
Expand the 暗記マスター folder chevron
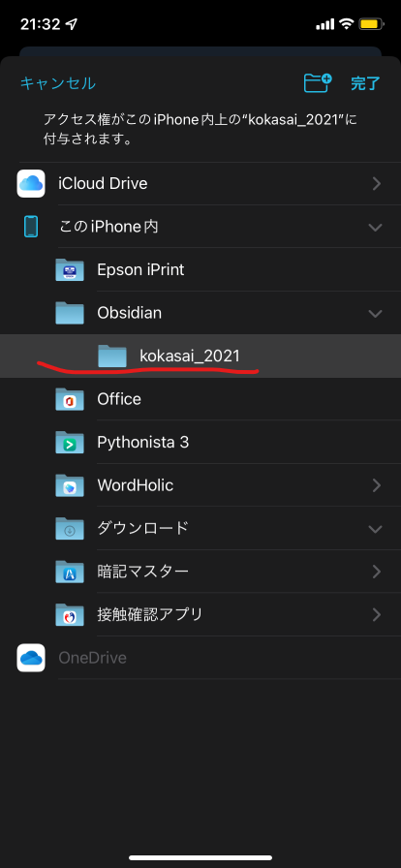[377, 572]
